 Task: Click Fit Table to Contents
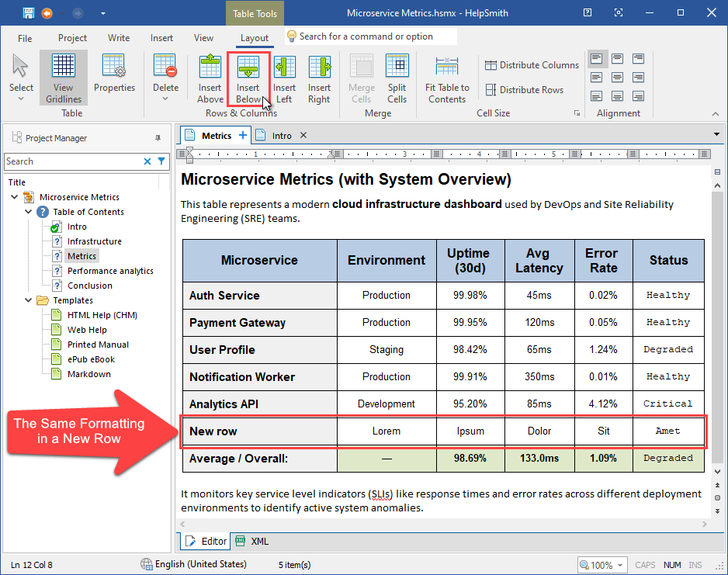coord(447,78)
